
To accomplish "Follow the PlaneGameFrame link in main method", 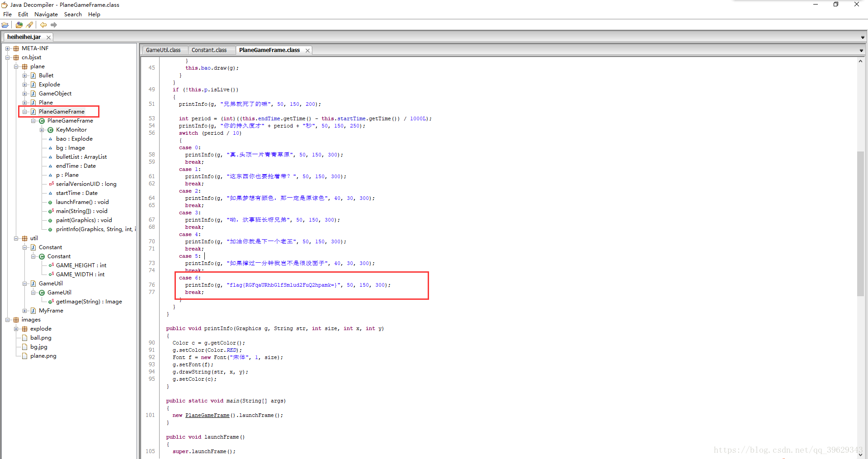I will coord(208,415).
